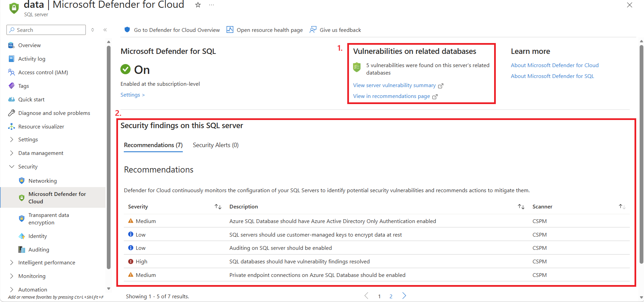Open the Defender for SQL Settings link
644x302 pixels.
133,95
